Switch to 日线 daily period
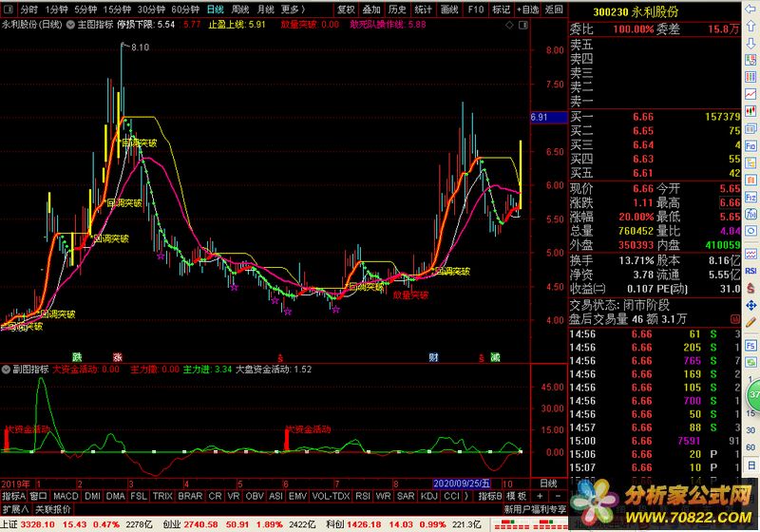Viewport: 760px width, 532px height. [216, 9]
